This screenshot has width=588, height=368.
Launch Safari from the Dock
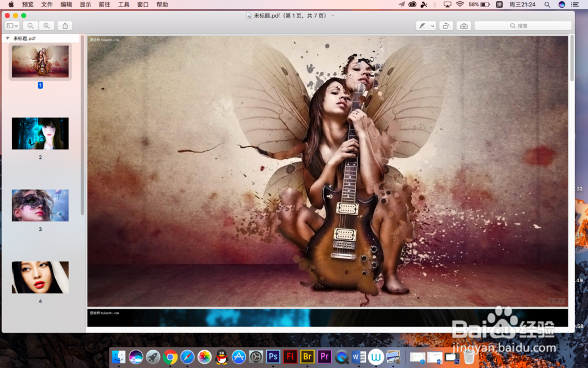pyautogui.click(x=187, y=356)
